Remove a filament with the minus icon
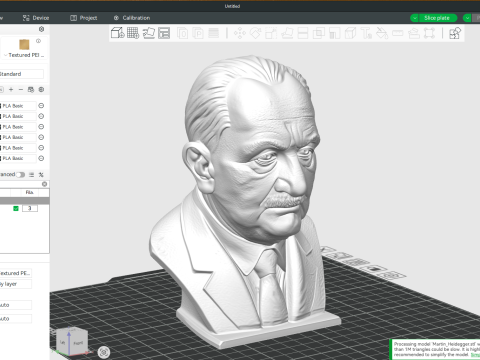This screenshot has width=480, height=360. pyautogui.click(x=21, y=89)
